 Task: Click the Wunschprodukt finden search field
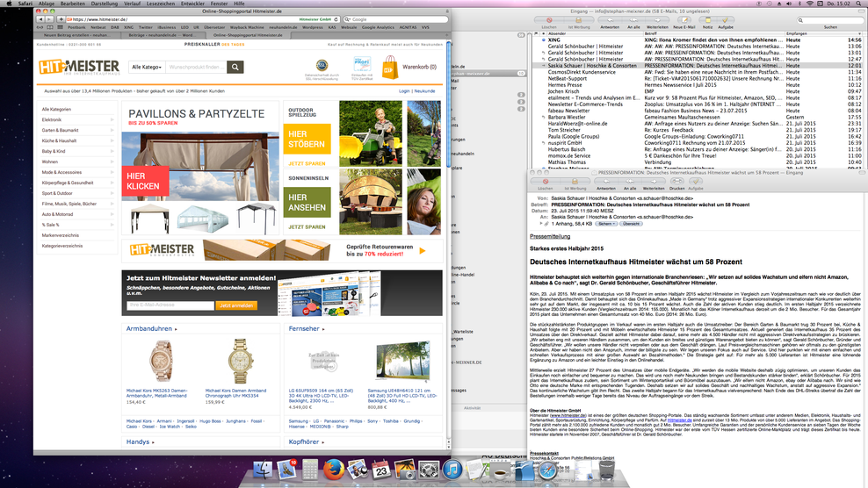coord(196,67)
